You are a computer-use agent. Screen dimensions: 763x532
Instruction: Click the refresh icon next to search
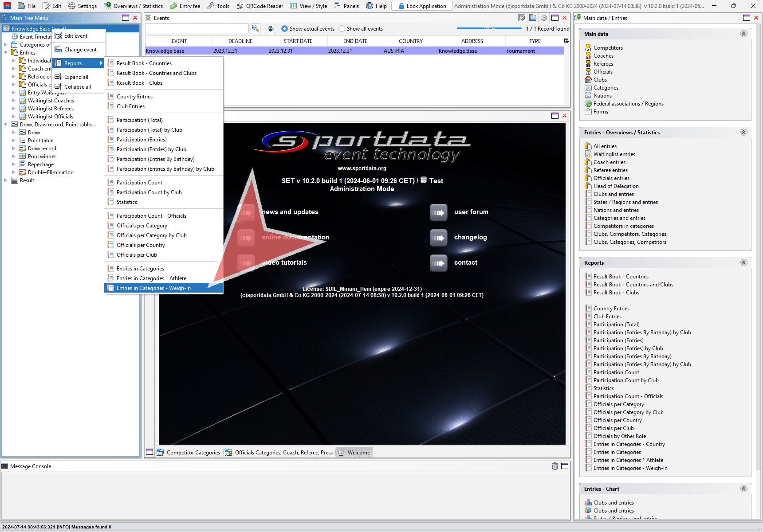(x=271, y=28)
